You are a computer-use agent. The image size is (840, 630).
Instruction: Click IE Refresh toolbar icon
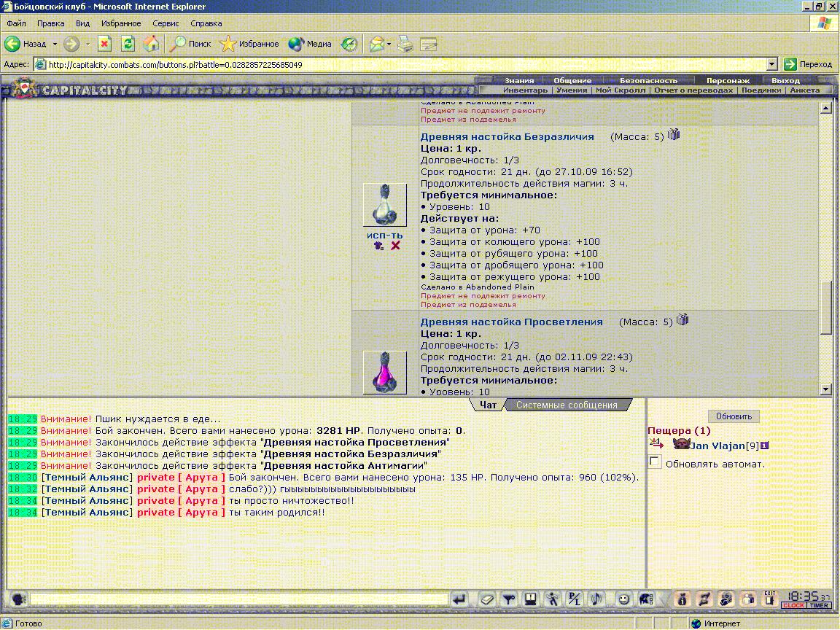(128, 44)
